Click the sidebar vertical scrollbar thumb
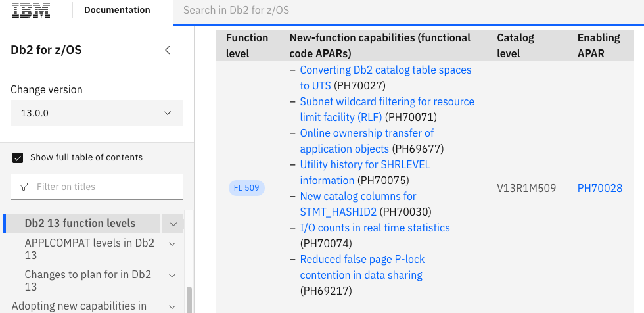This screenshot has height=313, width=644. tap(189, 300)
